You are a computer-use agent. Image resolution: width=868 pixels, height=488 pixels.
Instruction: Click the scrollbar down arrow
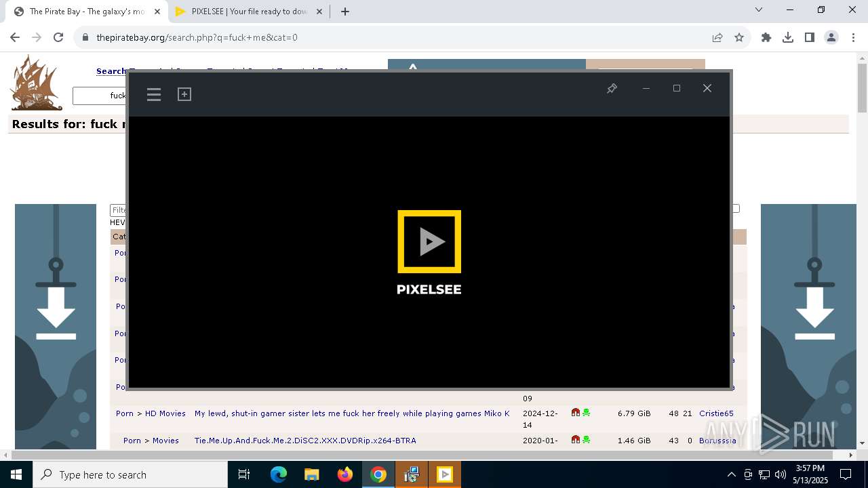tap(862, 443)
